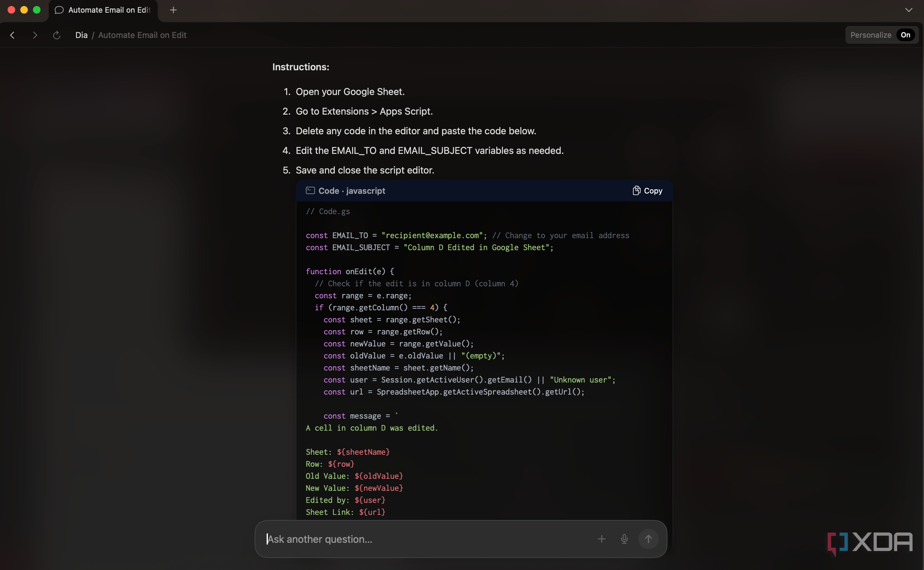Copy the javascript code block
This screenshot has width=924, height=570.
(647, 191)
